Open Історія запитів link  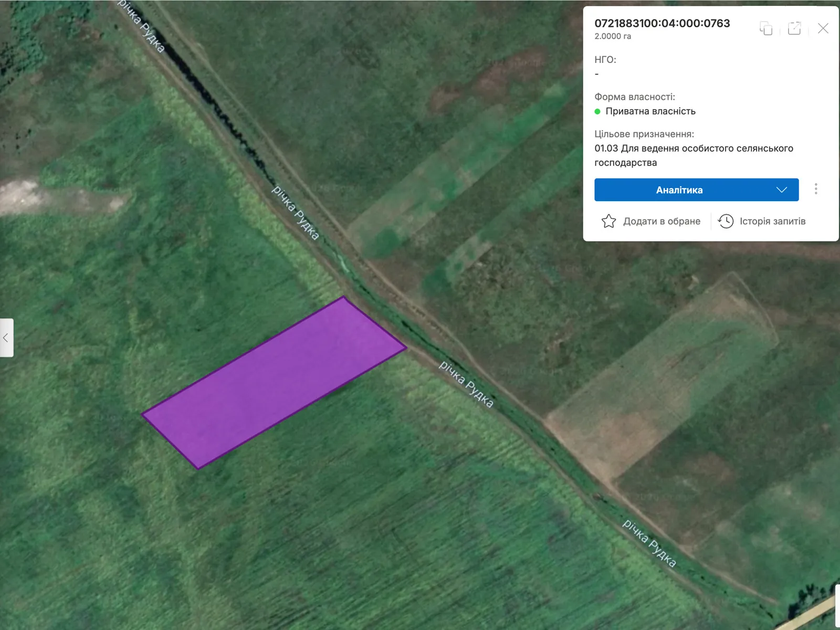[x=772, y=221]
